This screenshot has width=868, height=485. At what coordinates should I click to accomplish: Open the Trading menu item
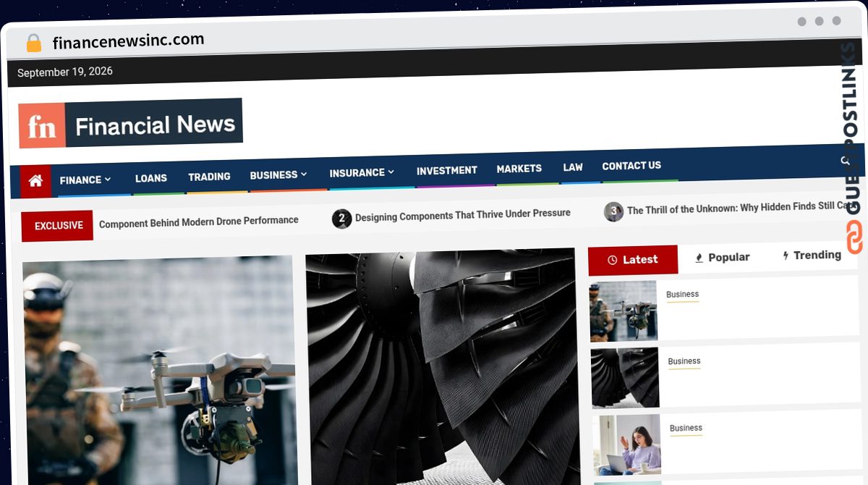[209, 177]
